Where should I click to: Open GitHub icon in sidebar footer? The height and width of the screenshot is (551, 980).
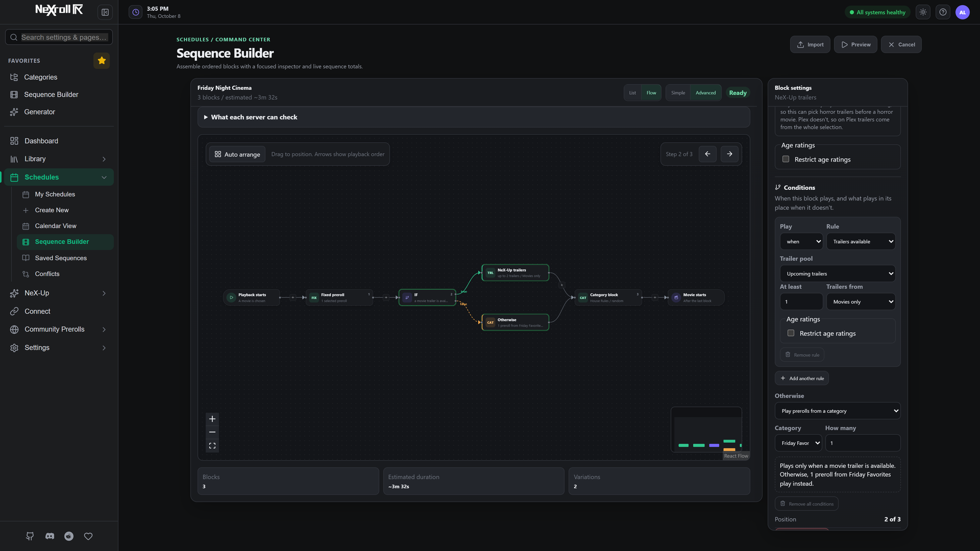tap(30, 536)
